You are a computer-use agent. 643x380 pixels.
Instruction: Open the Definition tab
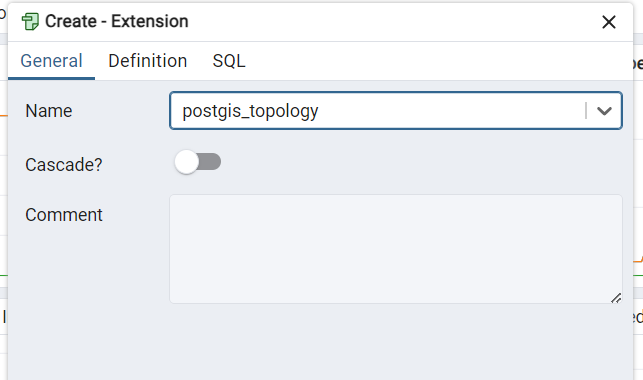148,61
